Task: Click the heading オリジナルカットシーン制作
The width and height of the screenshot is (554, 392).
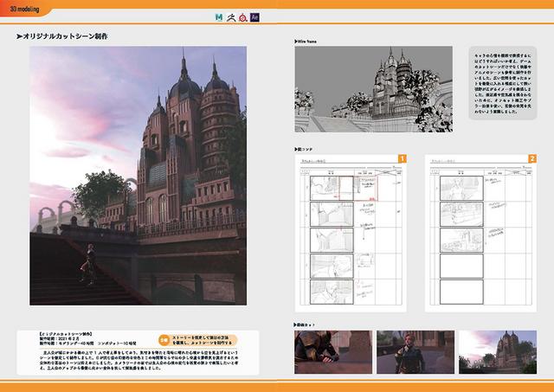Action: [61, 36]
